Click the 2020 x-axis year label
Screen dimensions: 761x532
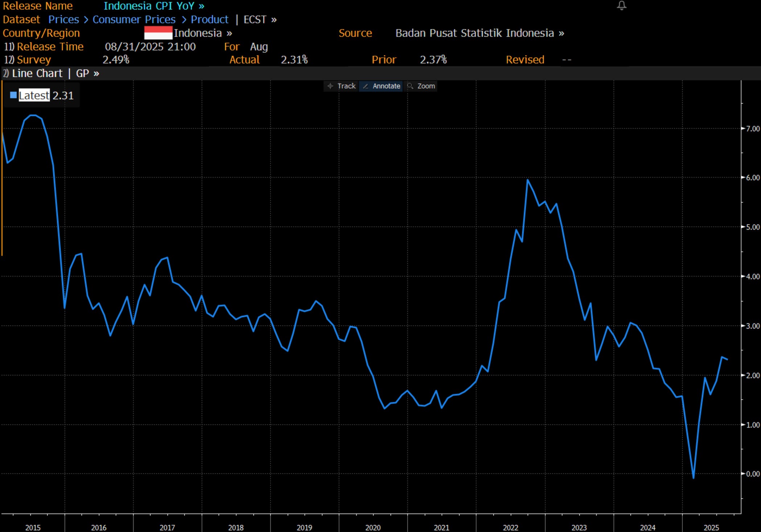pyautogui.click(x=373, y=527)
